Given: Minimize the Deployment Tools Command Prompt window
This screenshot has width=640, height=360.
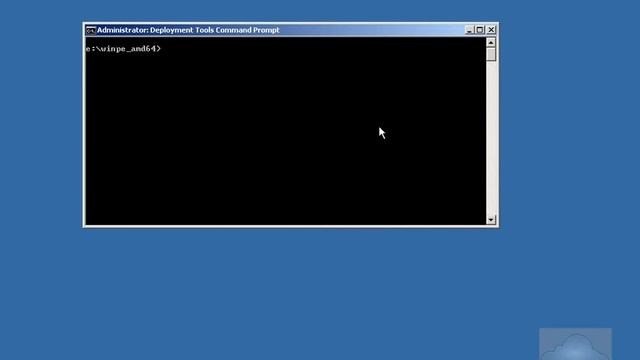Looking at the screenshot, I should (469, 30).
